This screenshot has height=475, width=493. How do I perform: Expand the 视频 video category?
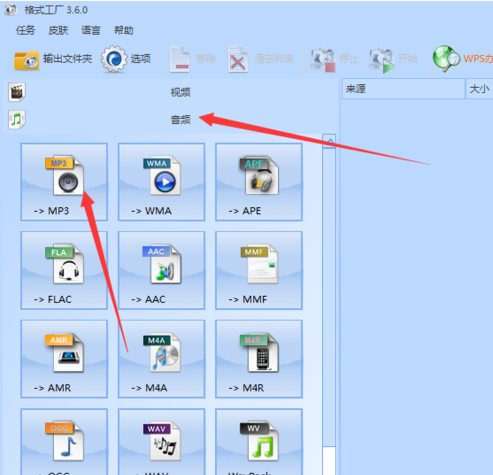(170, 92)
